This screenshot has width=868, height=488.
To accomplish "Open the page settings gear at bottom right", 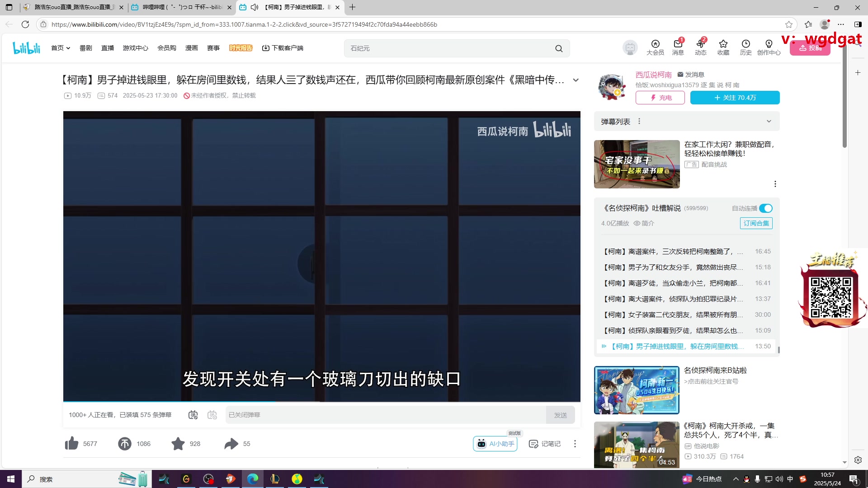I will pos(858,460).
